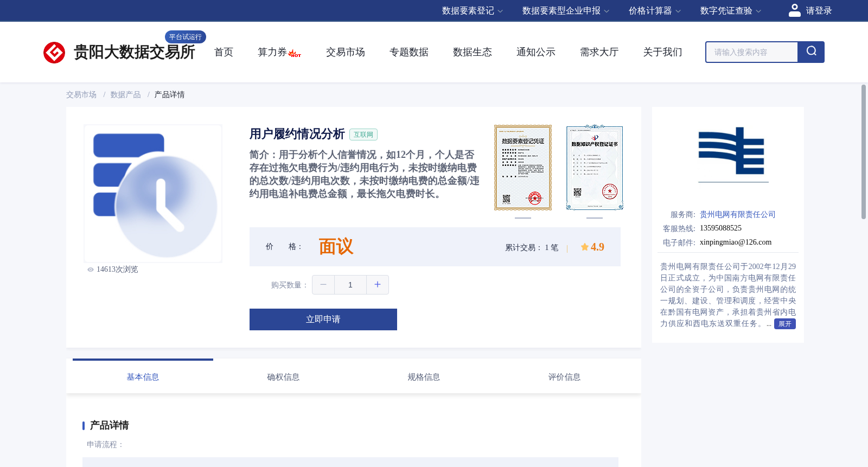
Task: Switch to the 评价信息 tab
Action: tap(564, 377)
